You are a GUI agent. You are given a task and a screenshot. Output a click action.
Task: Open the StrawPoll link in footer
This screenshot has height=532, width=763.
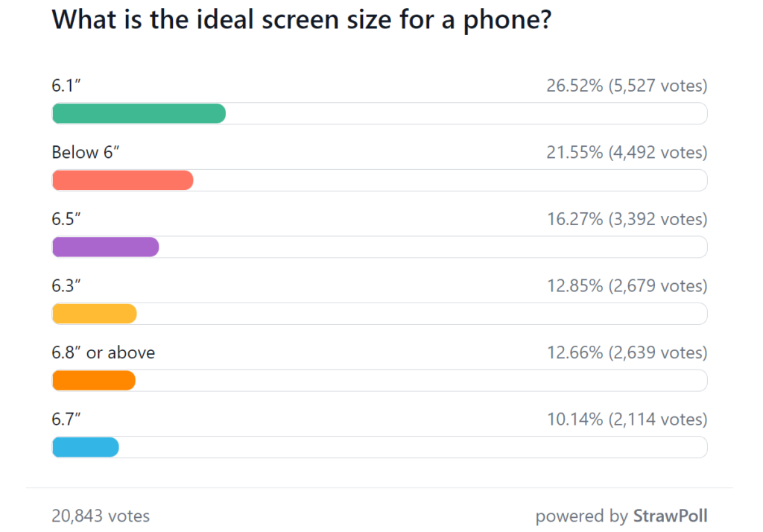click(670, 516)
